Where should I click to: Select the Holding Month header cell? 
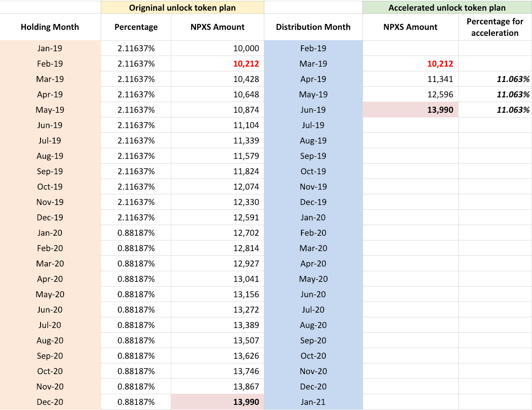tap(50, 27)
